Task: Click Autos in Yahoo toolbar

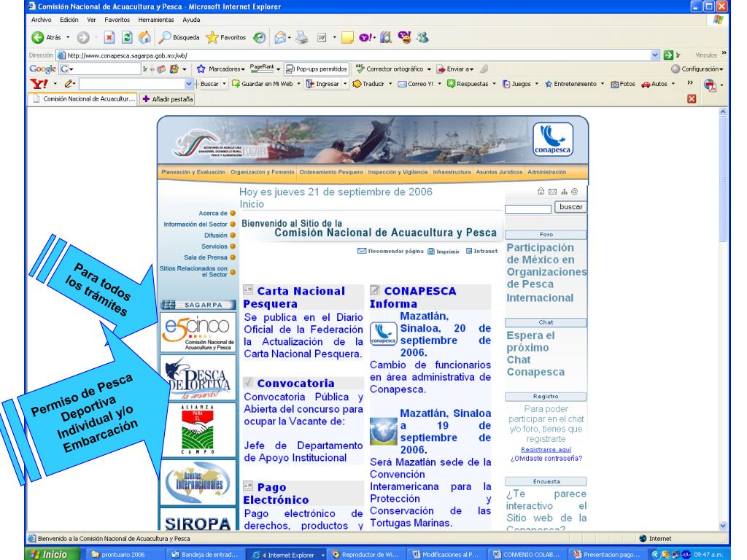Action: click(654, 84)
